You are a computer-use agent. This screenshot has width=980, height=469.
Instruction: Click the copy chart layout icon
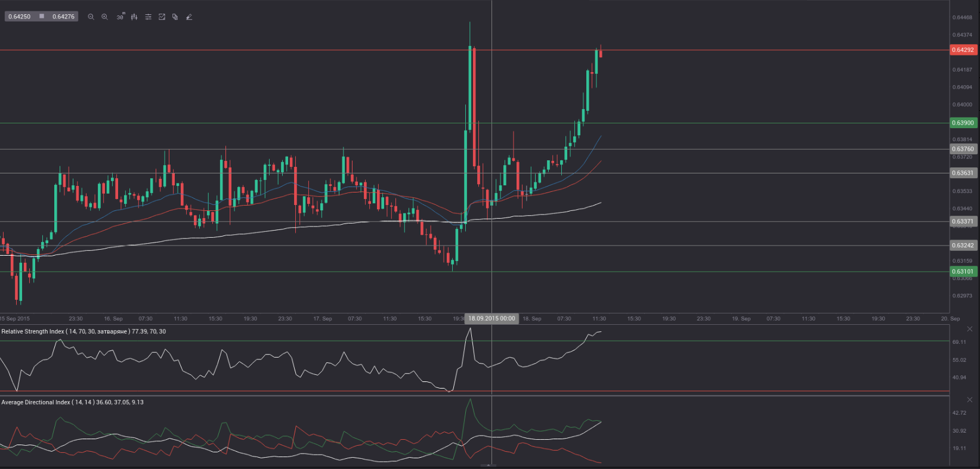[x=175, y=17]
